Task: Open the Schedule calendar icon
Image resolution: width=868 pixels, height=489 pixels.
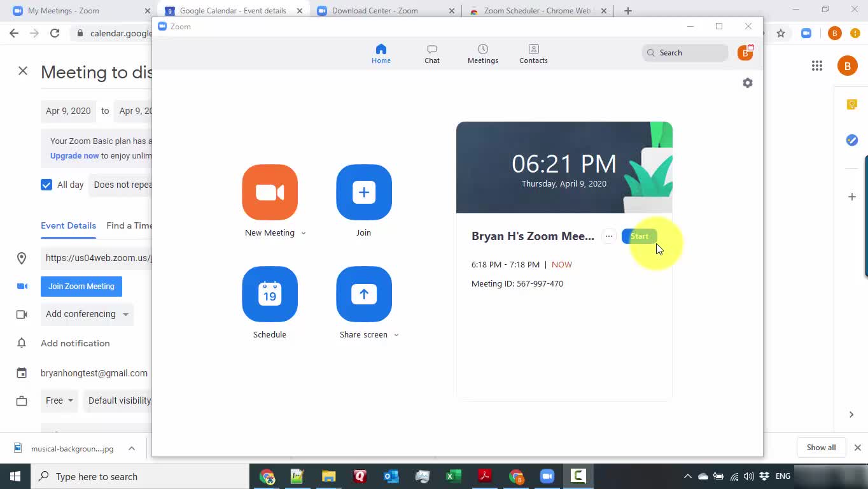Action: [x=270, y=294]
